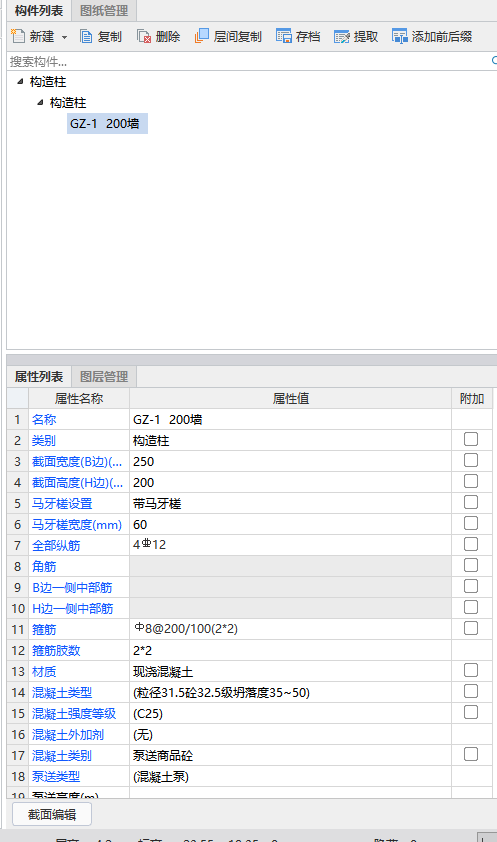Click the 提取 extract icon
This screenshot has height=842, width=497.
click(342, 36)
